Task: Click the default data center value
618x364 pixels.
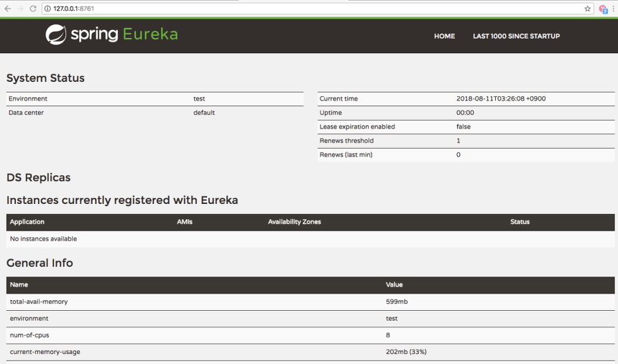Action: pyautogui.click(x=204, y=113)
